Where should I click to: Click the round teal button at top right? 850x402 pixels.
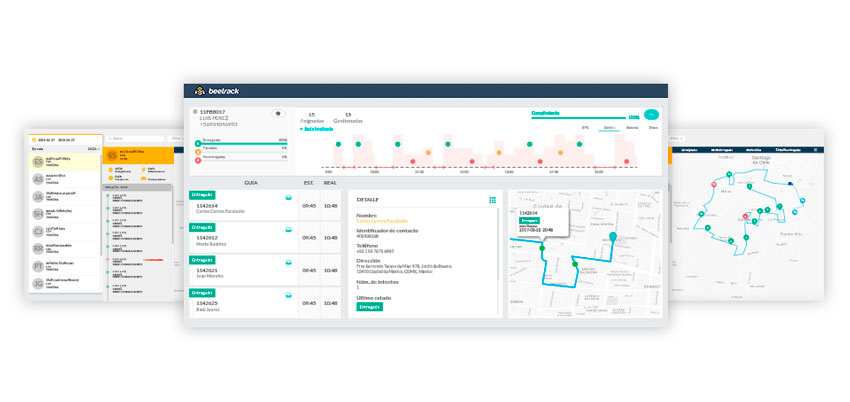pyautogui.click(x=652, y=115)
